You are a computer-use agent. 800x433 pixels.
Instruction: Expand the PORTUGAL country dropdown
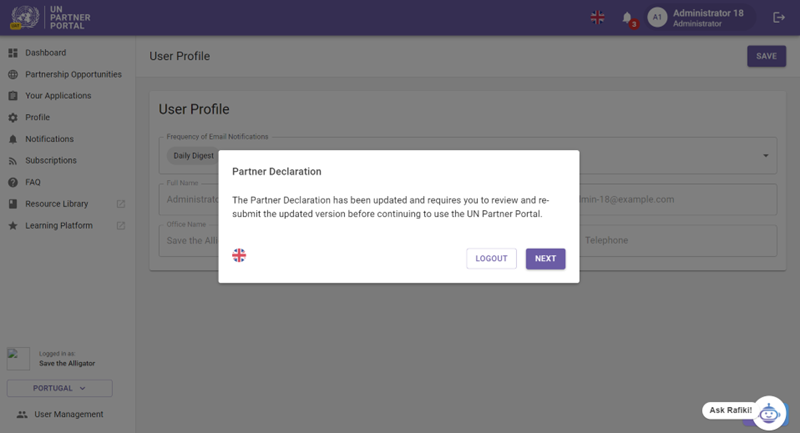coord(60,388)
